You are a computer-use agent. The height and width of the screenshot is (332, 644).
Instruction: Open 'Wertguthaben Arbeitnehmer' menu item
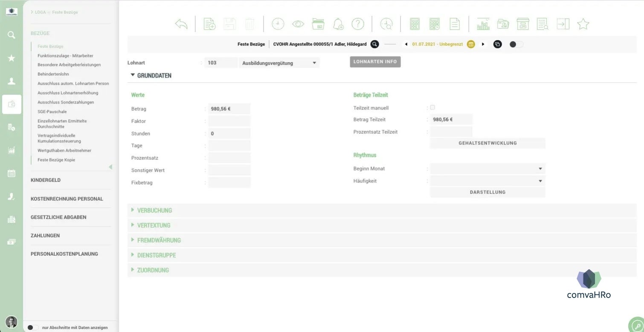[x=64, y=150]
